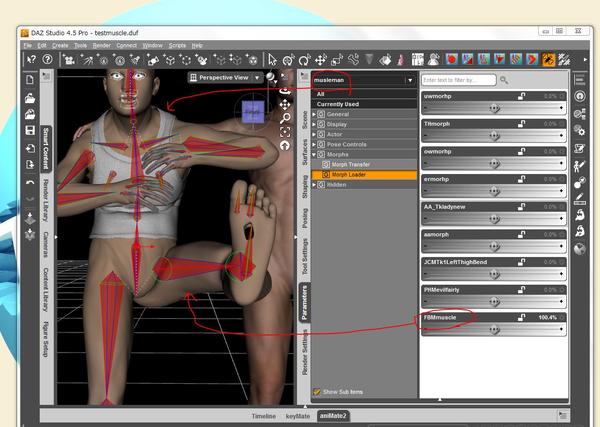Click the New file icon

[x=30, y=80]
